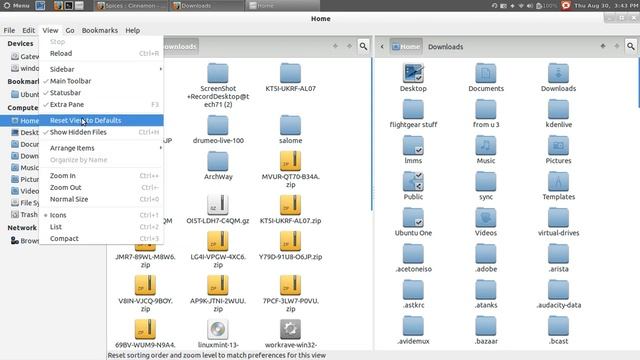This screenshot has width=640, height=360.
Task: Switch to Downloads window in taskbar
Action: (207, 6)
